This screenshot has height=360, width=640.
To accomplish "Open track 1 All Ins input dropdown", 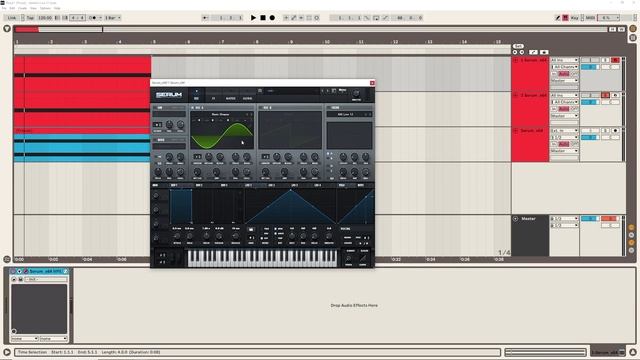I will (564, 60).
